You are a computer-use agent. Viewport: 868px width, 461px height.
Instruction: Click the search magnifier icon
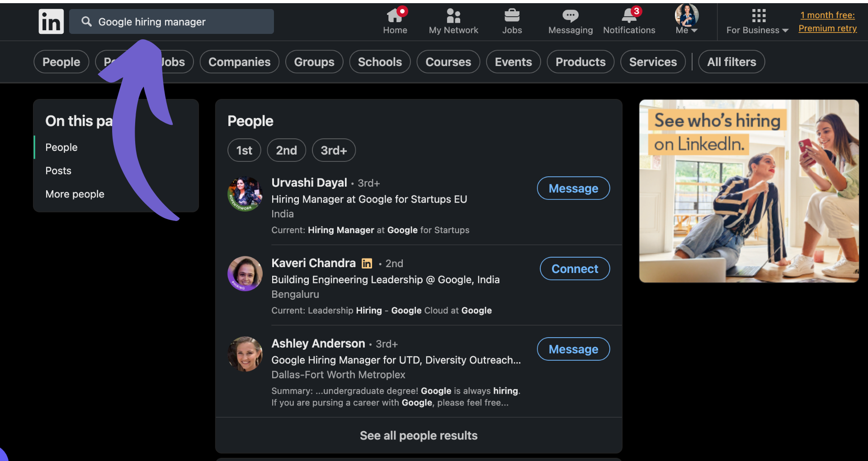[x=86, y=21]
